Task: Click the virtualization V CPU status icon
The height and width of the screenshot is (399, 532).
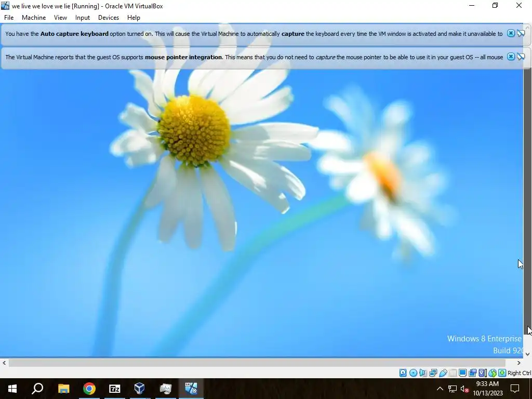Action: tap(483, 373)
